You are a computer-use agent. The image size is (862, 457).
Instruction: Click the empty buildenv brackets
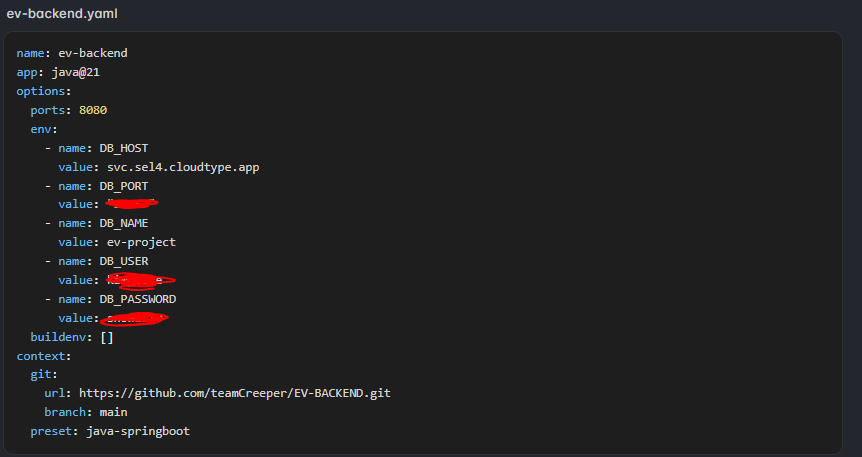click(x=107, y=337)
